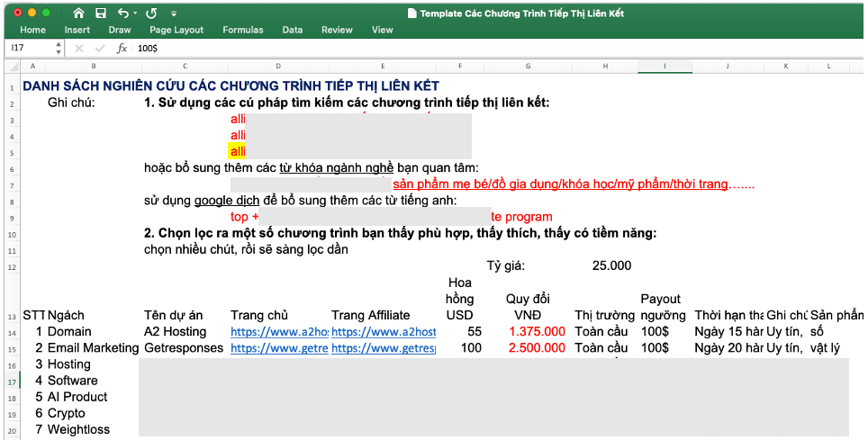
Task: Open Insert Function fx button
Action: (122, 49)
